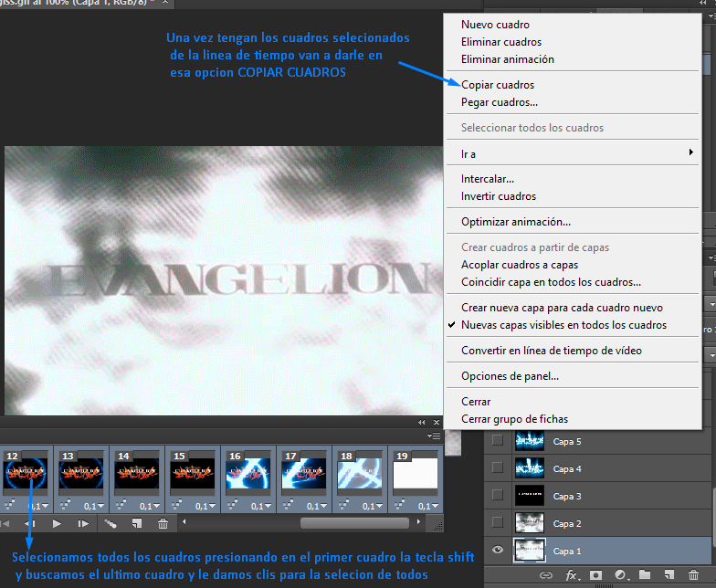
Task: Create new group folder icon
Action: [x=645, y=575]
